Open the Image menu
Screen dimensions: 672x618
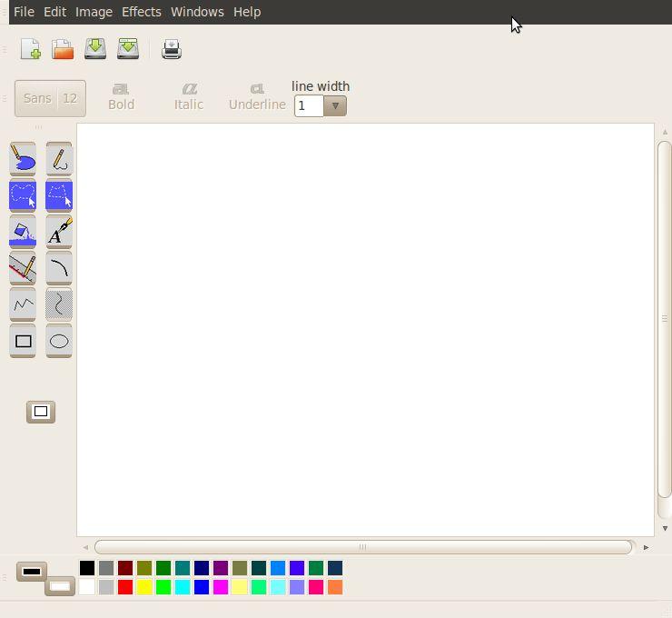94,12
